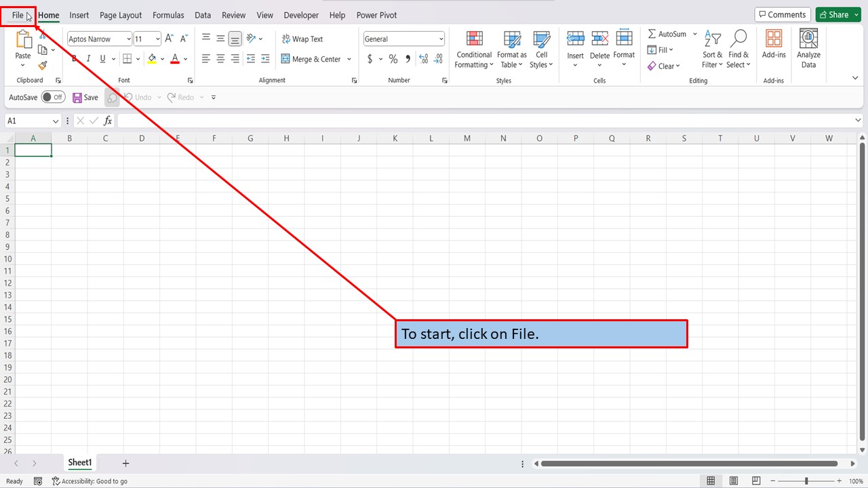Apply the Percent Style format
The image size is (868, 488).
[393, 59]
